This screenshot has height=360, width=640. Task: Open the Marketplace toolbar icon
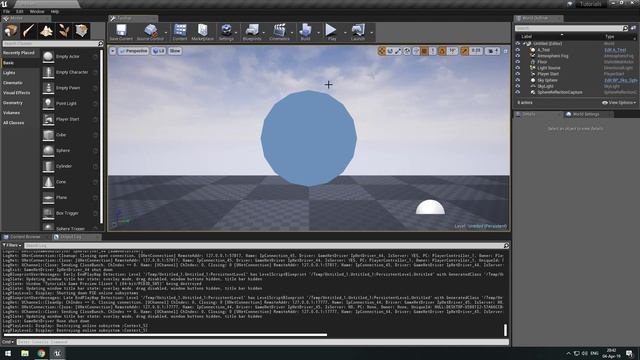[202, 32]
